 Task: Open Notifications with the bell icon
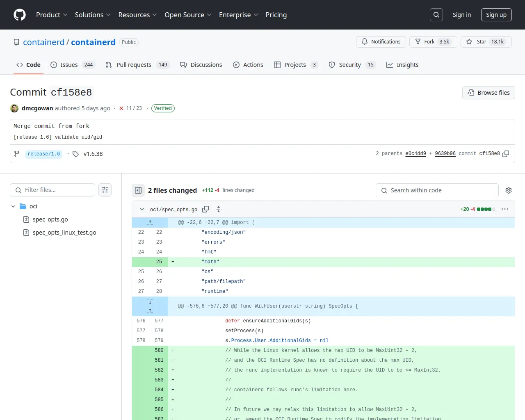(x=381, y=42)
